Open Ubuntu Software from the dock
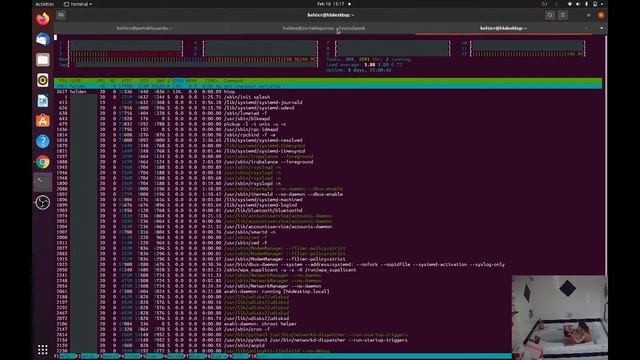This screenshot has width=640, height=360. pyautogui.click(x=42, y=121)
